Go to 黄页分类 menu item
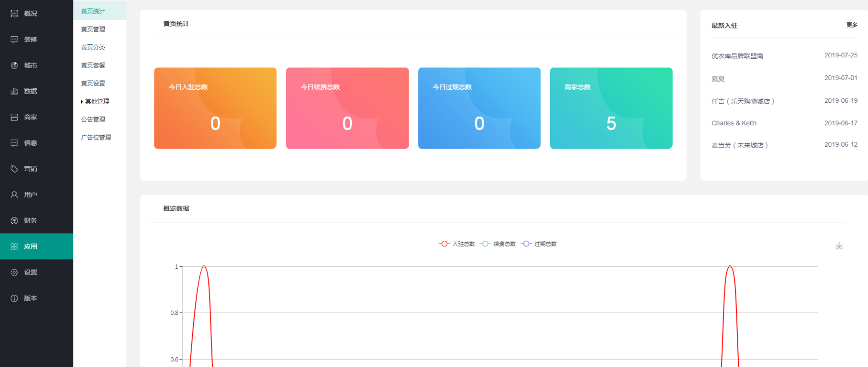 click(x=93, y=47)
